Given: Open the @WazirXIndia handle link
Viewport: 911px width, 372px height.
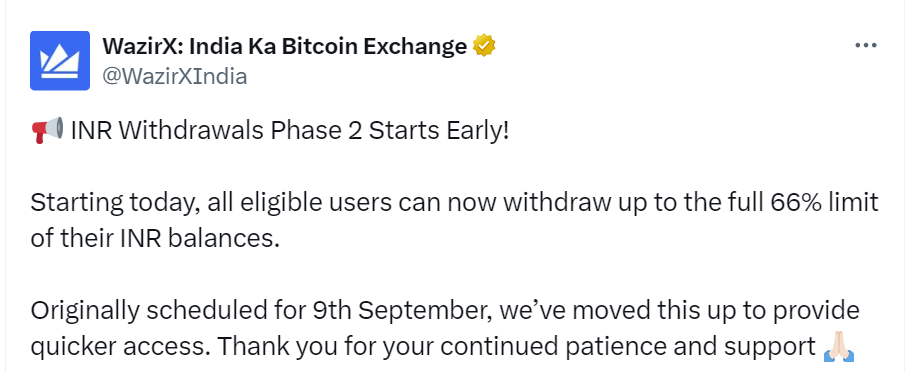Looking at the screenshot, I should 174,76.
